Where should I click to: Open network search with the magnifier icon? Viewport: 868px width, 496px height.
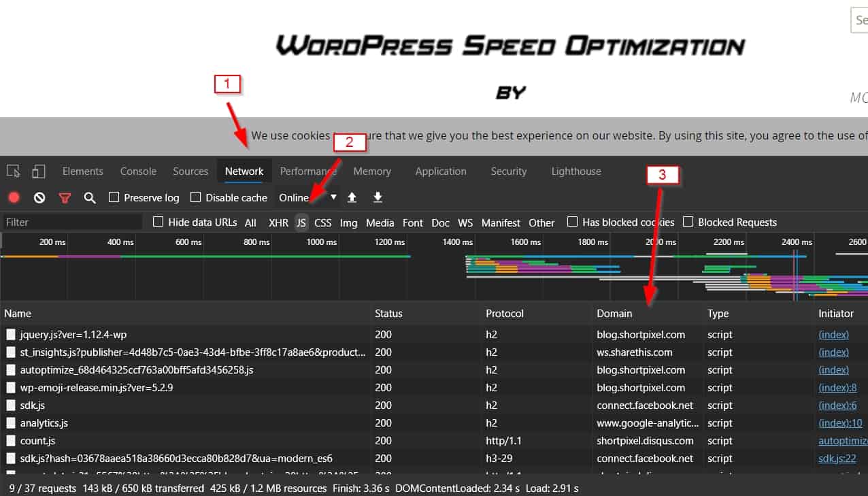coord(90,197)
